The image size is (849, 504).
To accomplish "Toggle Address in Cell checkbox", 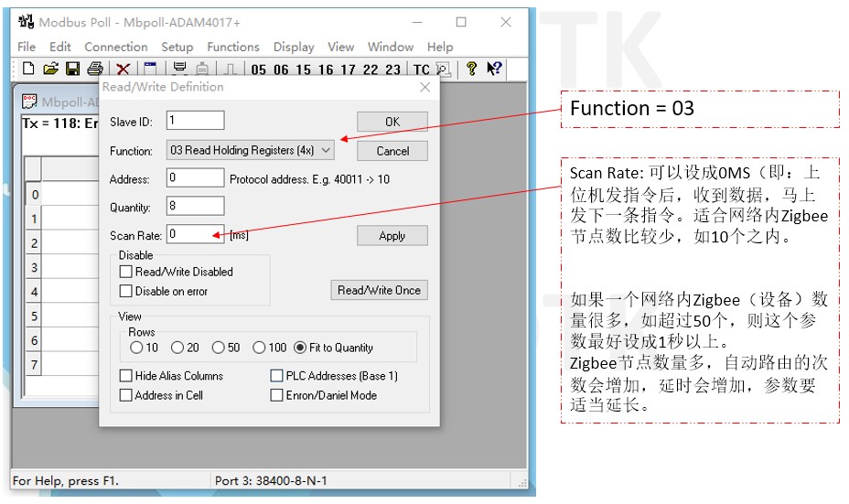I will tap(125, 395).
